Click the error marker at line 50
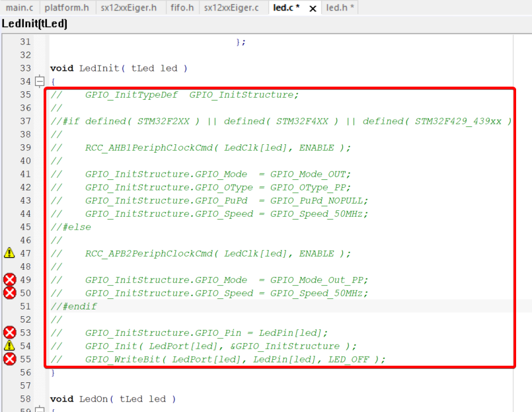532x412 pixels. coord(9,293)
